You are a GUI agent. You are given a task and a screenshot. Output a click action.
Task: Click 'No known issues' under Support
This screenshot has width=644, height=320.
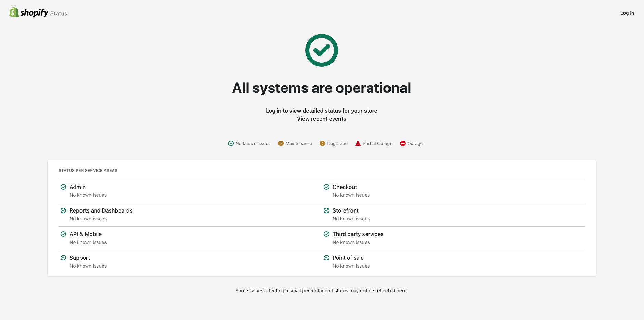pyautogui.click(x=88, y=266)
